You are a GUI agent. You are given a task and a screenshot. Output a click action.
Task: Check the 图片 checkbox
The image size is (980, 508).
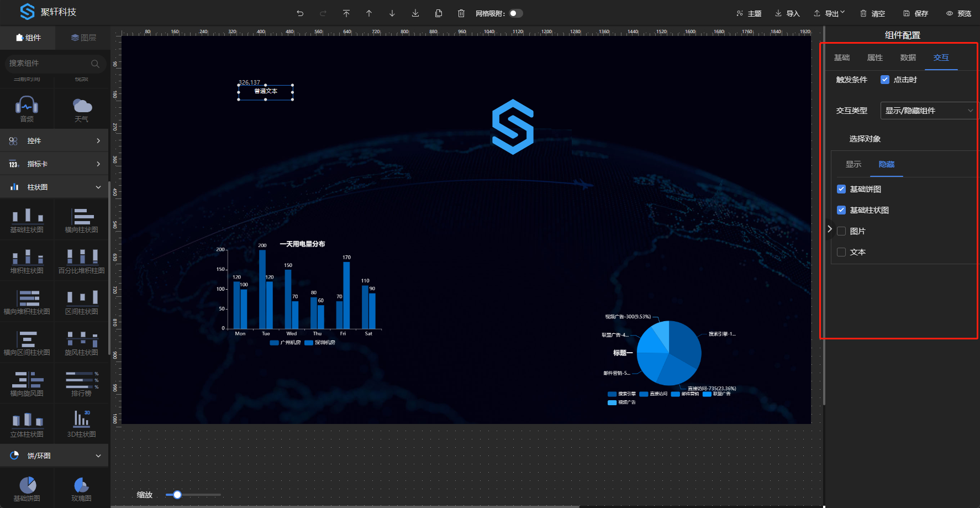pyautogui.click(x=841, y=231)
